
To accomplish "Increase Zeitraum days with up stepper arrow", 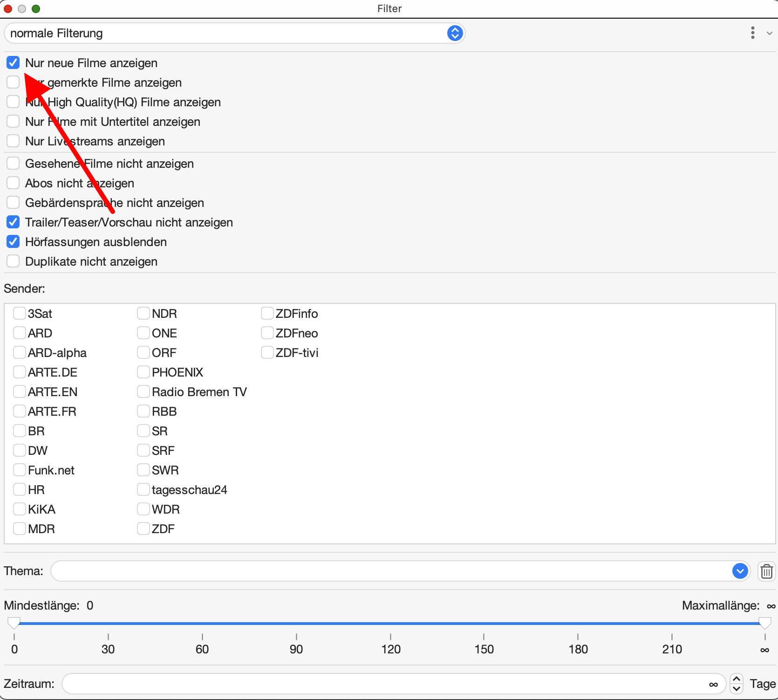I will pyautogui.click(x=736, y=679).
